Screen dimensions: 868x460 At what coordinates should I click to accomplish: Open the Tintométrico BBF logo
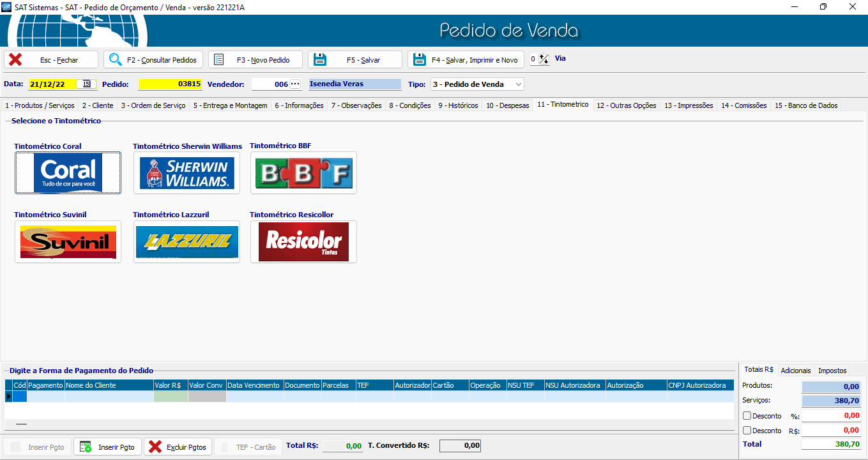coord(303,172)
